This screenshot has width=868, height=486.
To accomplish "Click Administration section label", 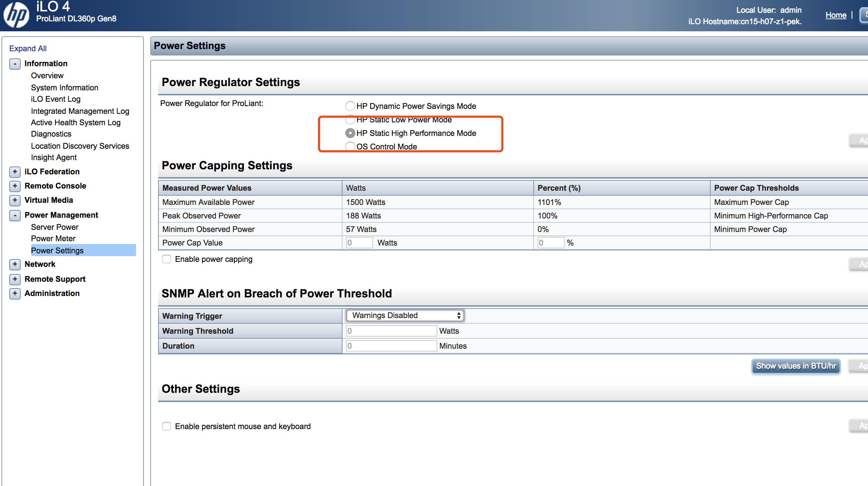I will pos(52,293).
